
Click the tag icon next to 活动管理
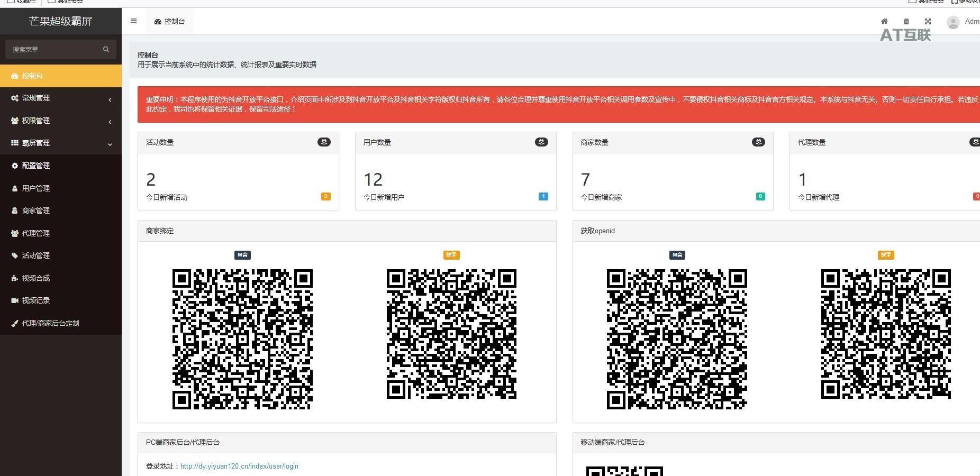point(15,256)
